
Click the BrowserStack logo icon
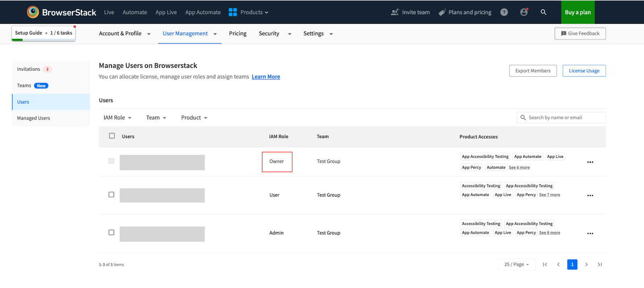33,12
